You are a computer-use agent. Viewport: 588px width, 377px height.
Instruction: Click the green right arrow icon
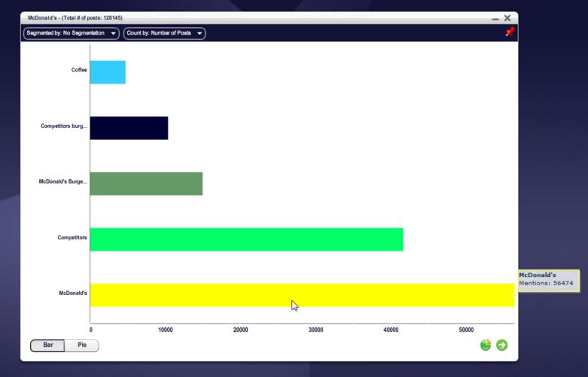pos(501,345)
